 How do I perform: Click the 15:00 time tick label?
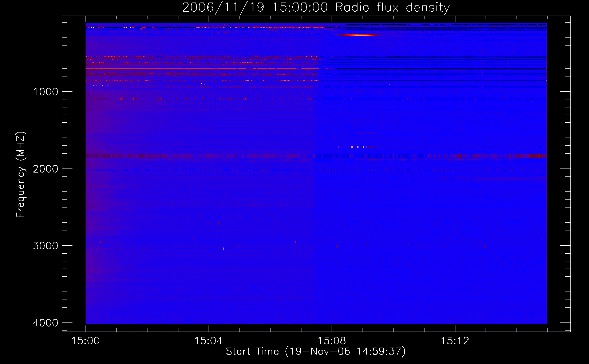[86, 341]
